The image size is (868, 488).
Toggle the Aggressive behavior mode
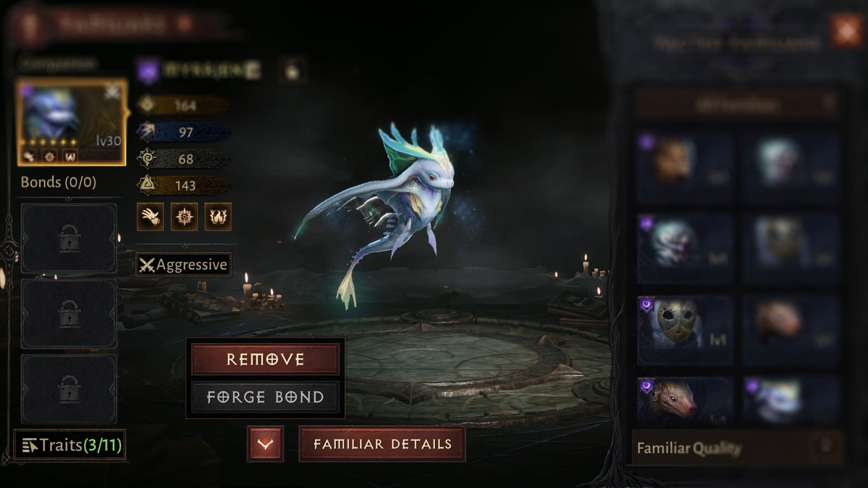point(184,264)
